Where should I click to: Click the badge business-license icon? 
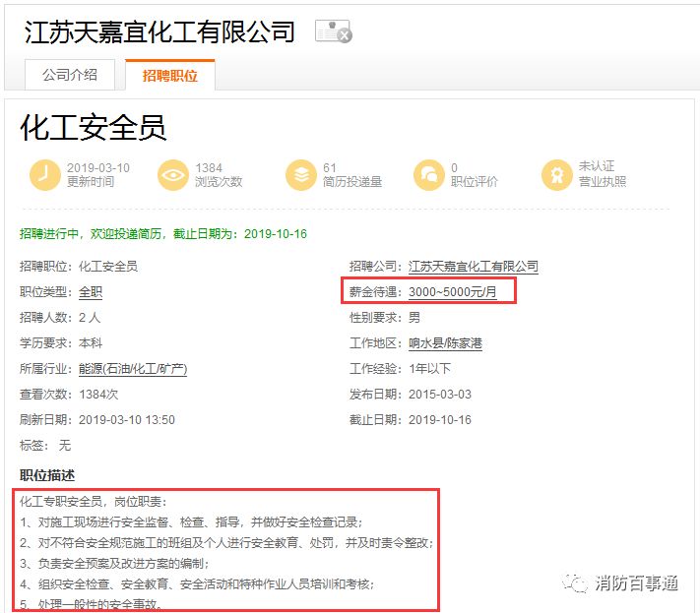click(556, 175)
